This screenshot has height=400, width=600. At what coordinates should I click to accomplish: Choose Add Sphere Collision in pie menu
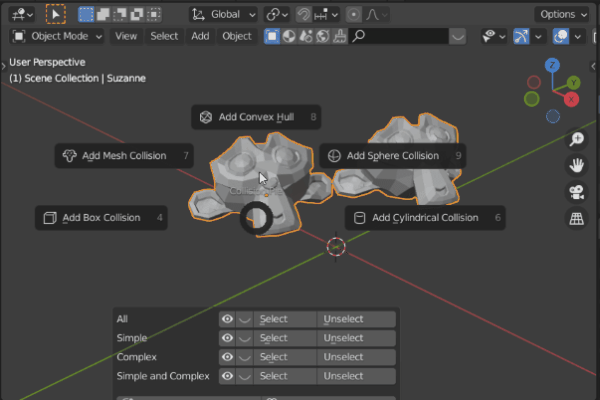pyautogui.click(x=393, y=156)
